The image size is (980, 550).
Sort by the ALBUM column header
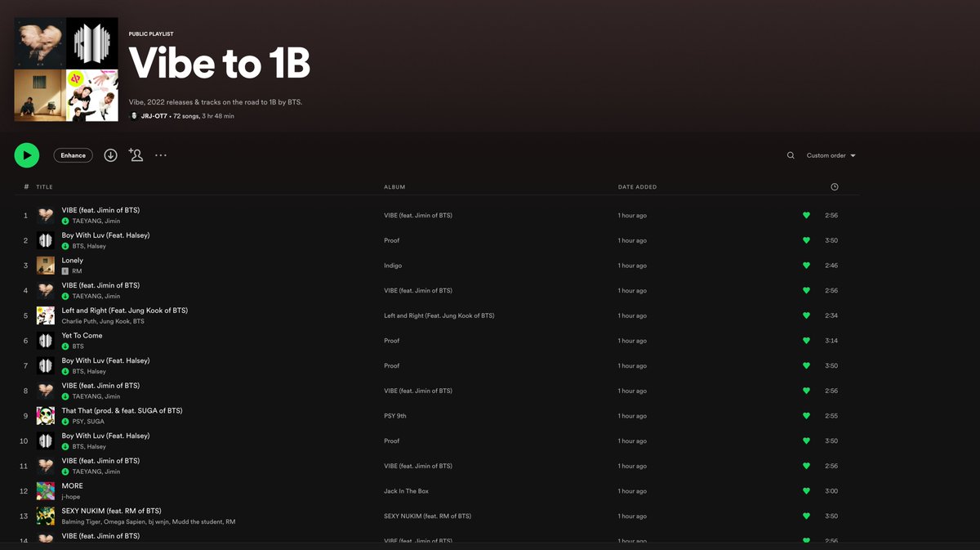pyautogui.click(x=394, y=187)
